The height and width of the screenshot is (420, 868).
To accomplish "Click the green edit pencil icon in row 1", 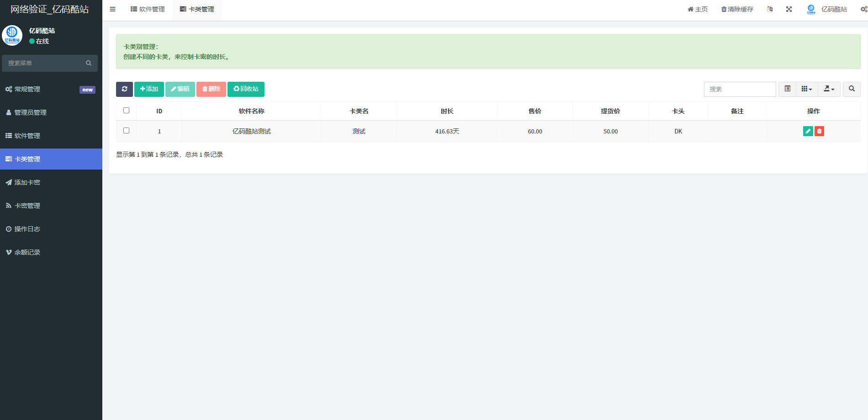I will click(x=808, y=131).
